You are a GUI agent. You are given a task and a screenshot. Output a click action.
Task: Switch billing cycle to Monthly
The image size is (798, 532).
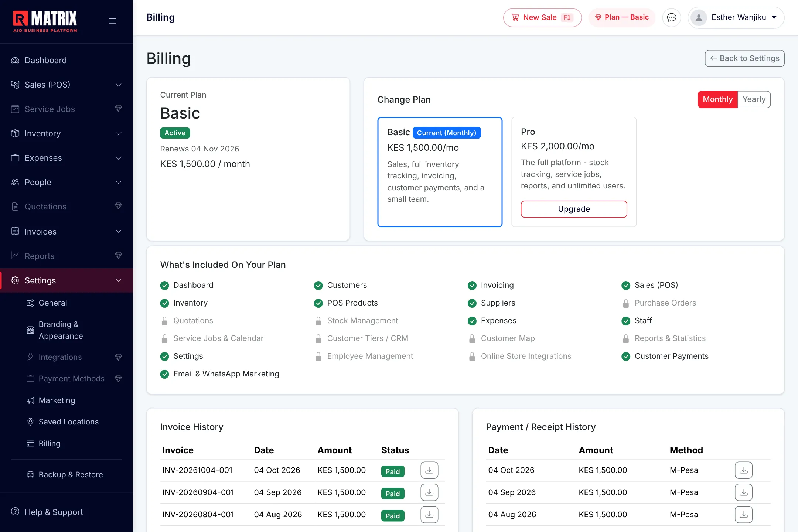click(717, 99)
